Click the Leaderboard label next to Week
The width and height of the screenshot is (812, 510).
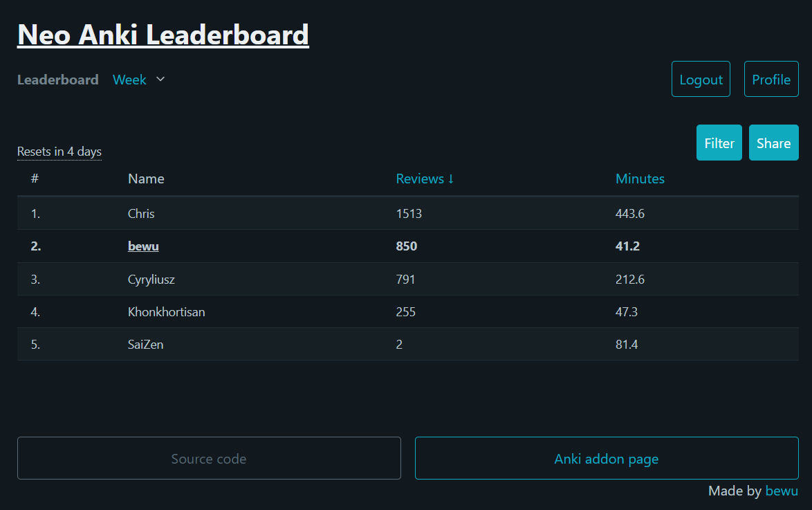pos(58,80)
